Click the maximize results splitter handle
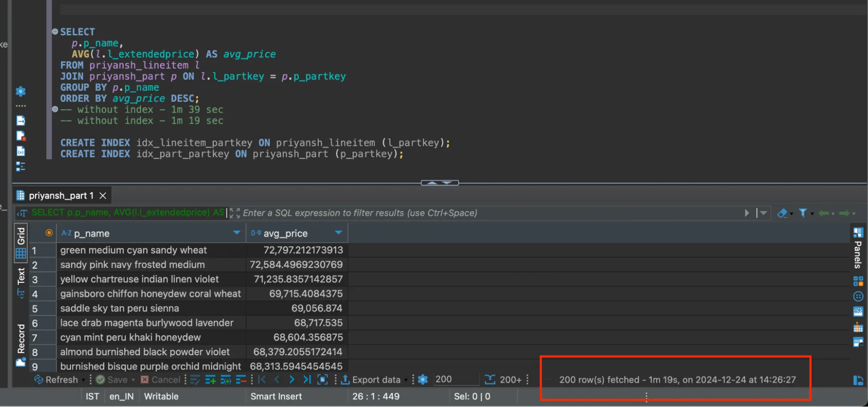The width and height of the screenshot is (868, 407). (x=439, y=183)
